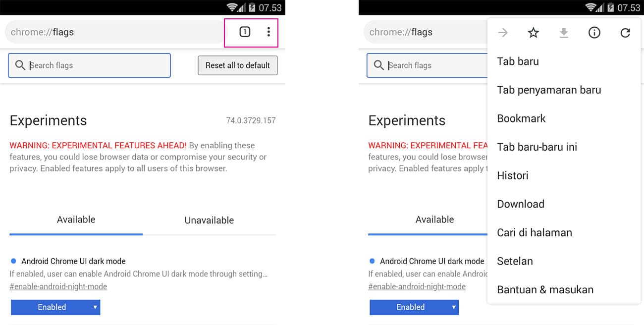Switch to the left Available tab
Viewport: 644px width, 329px height.
[76, 219]
